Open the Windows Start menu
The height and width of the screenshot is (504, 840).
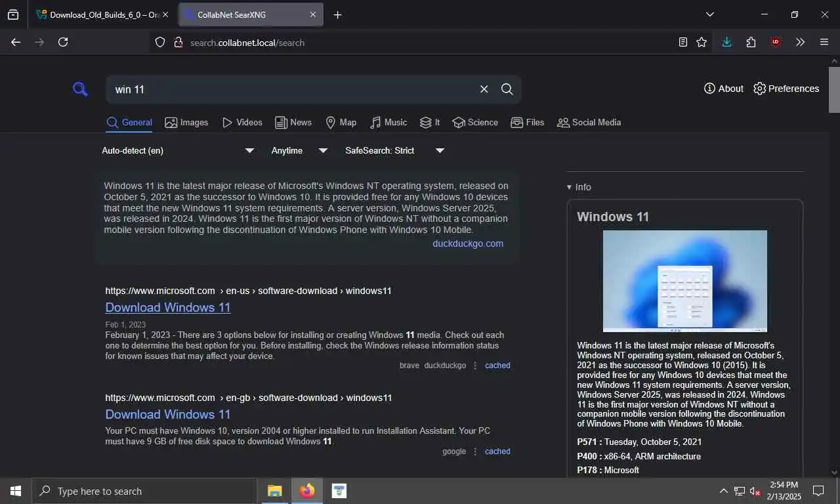[x=16, y=491]
